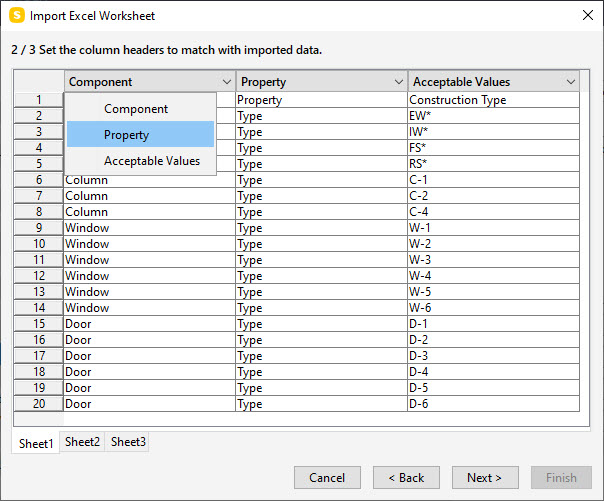Viewport: 604px width, 501px height.
Task: Select row header number 20
Action: [x=39, y=404]
